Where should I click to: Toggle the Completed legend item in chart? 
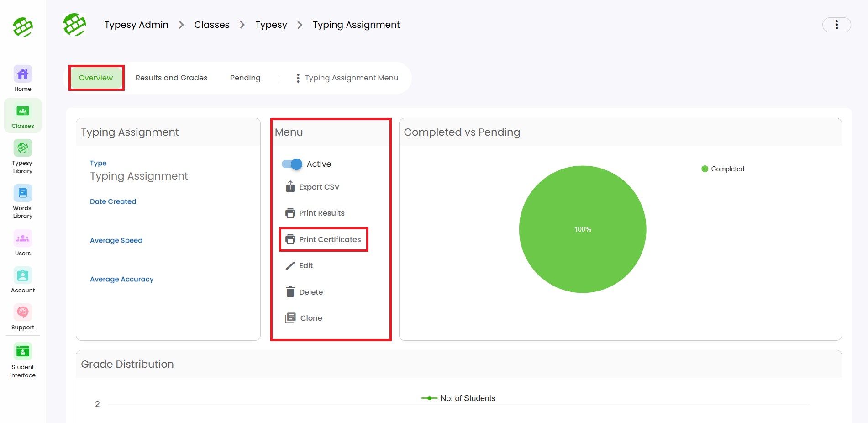click(x=722, y=169)
